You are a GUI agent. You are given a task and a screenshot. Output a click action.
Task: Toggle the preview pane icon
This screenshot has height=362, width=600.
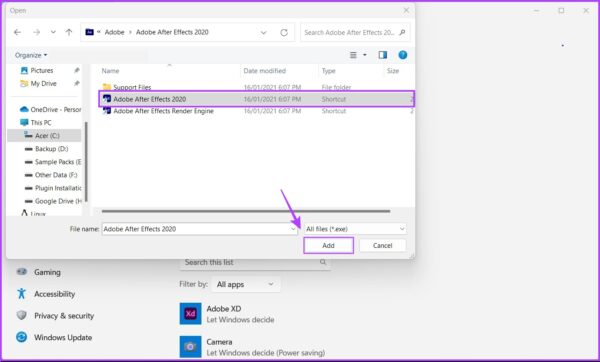coord(383,55)
